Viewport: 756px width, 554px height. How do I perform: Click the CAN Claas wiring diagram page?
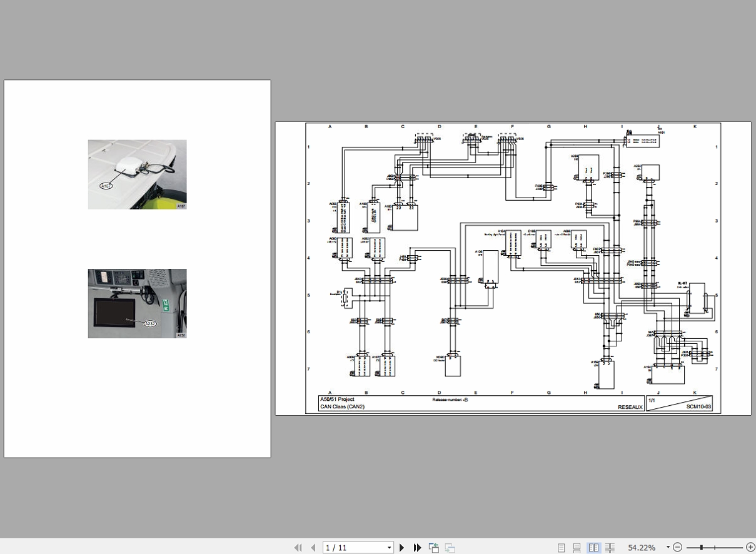click(513, 268)
